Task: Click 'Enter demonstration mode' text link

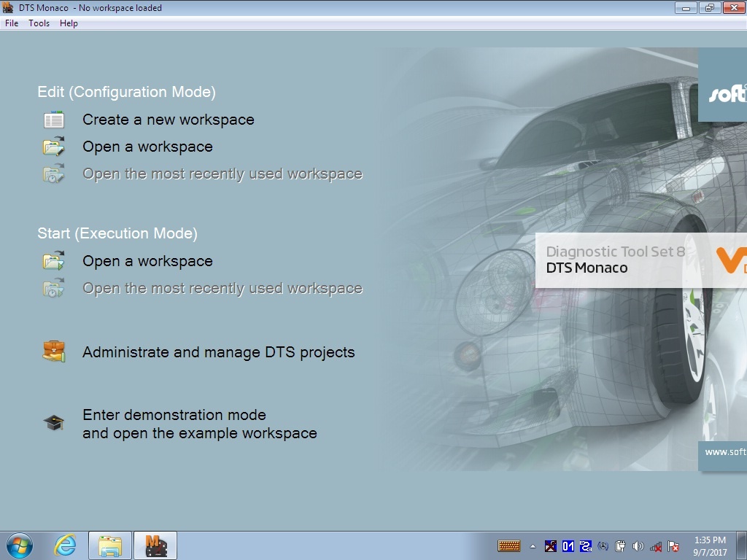Action: [x=174, y=415]
